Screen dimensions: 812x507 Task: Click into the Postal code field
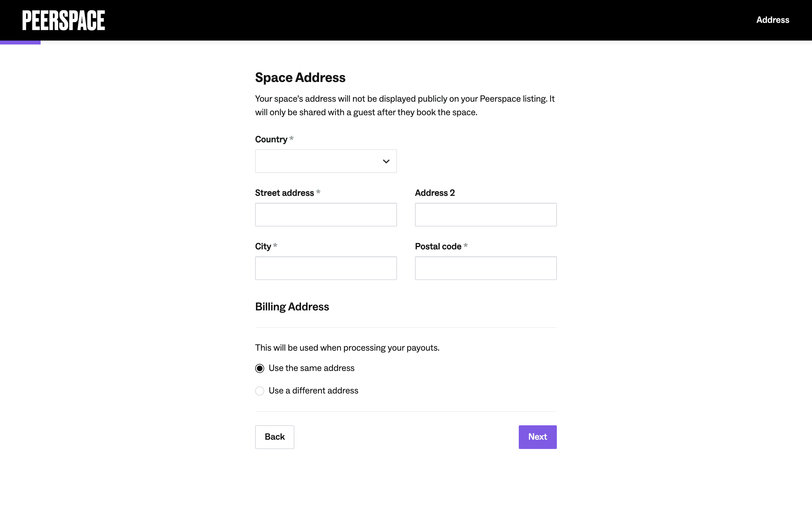(x=486, y=268)
